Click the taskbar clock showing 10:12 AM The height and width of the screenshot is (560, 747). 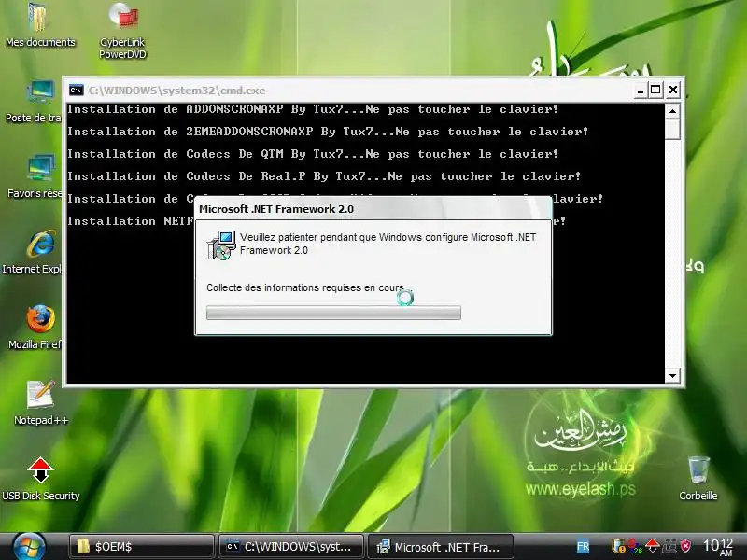pyautogui.click(x=718, y=547)
